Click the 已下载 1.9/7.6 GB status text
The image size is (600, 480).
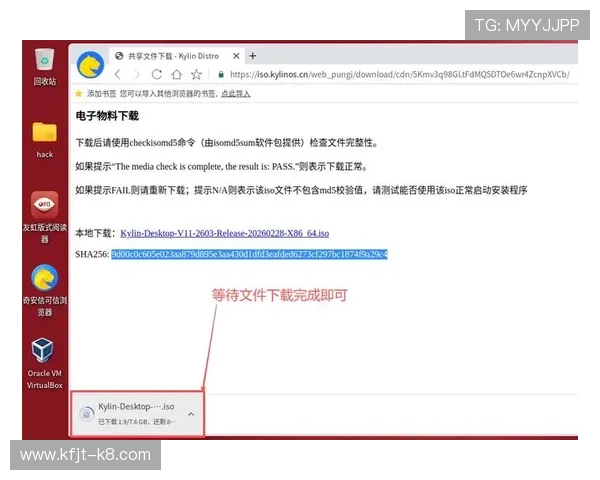137,422
